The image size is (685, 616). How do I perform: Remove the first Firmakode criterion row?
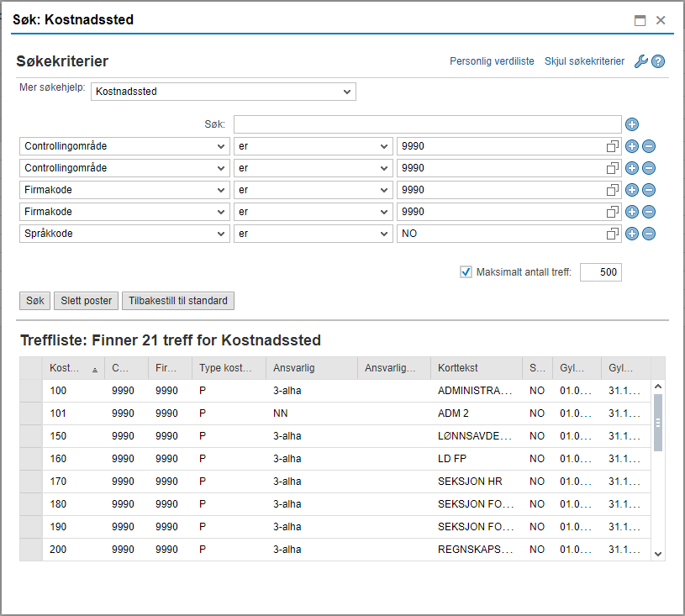[649, 190]
